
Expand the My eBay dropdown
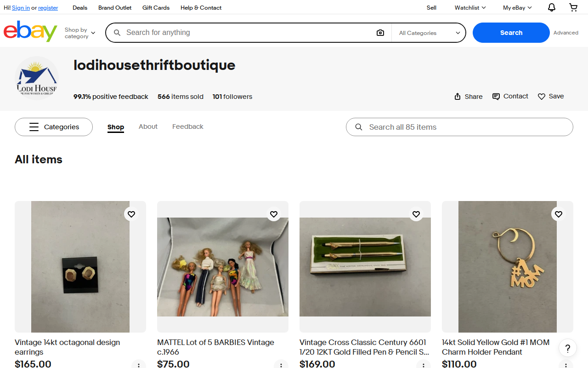coord(517,7)
